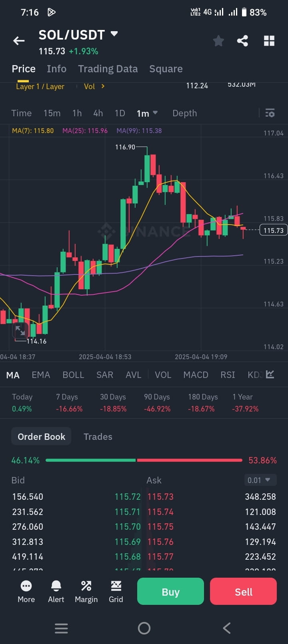
Task: Toggle the MACD indicator
Action: [196, 375]
